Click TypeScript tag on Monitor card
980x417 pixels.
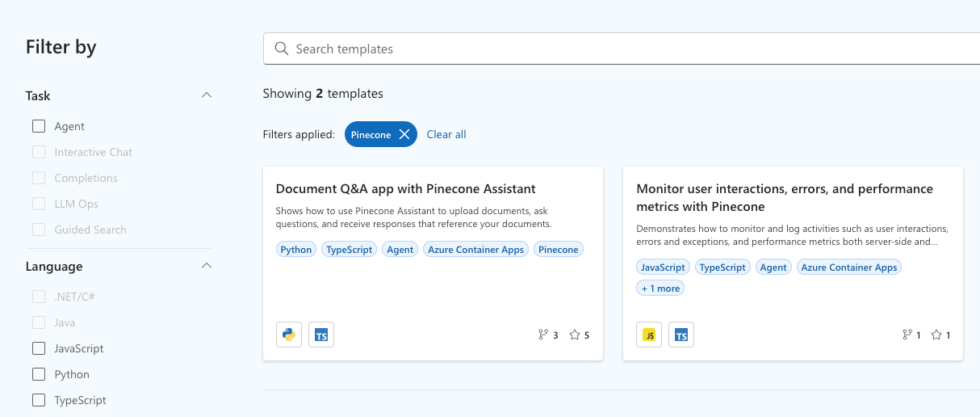click(722, 267)
